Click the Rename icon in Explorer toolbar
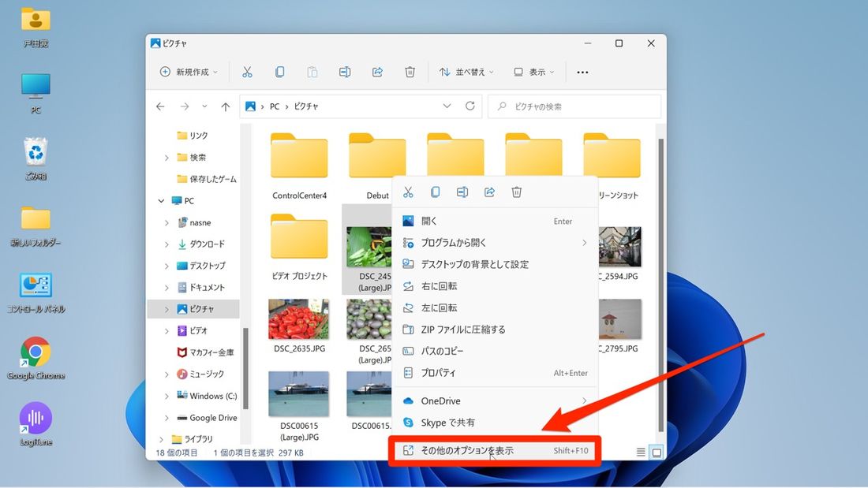868x488 pixels. [344, 72]
